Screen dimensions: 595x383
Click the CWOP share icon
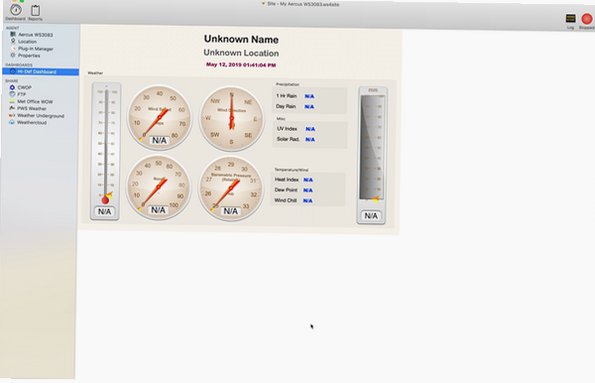(12, 87)
